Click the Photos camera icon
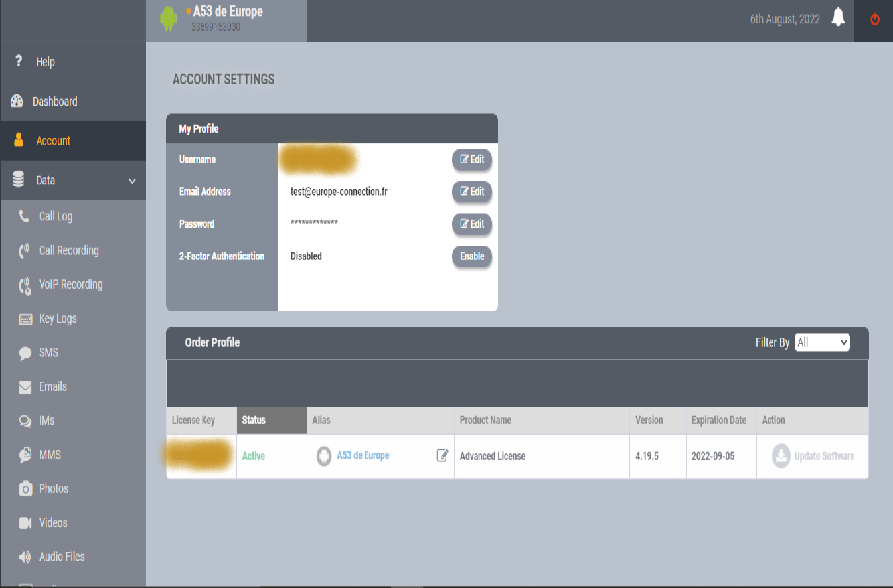 [25, 490]
